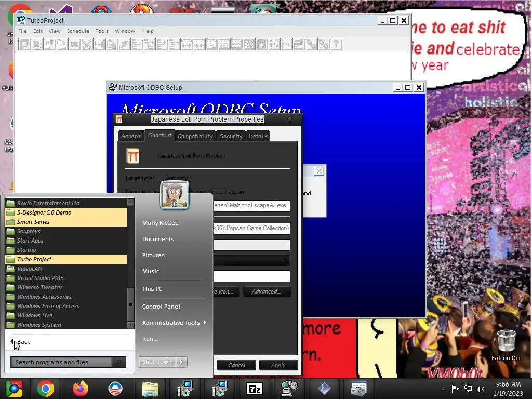Open Control Panel from Start menu
Screen dimensions: 532x399
(x=161, y=307)
